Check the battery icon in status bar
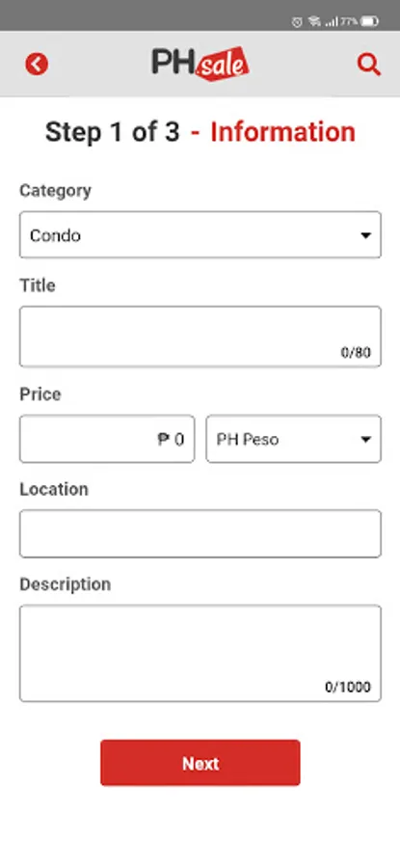This screenshot has height=868, width=400. (x=369, y=21)
